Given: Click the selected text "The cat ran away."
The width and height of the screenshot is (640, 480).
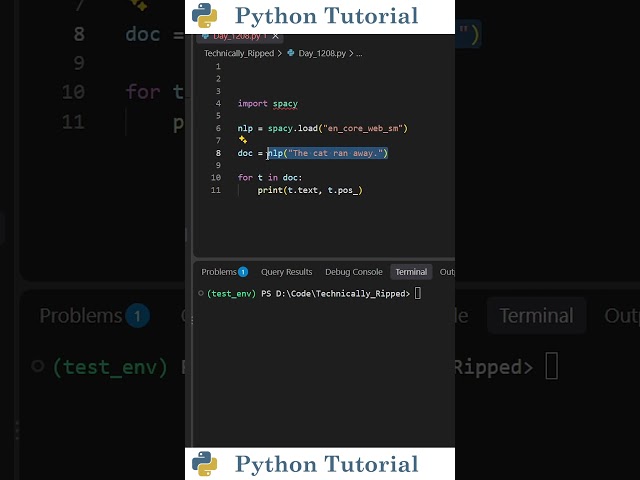Looking at the screenshot, I should pos(335,153).
